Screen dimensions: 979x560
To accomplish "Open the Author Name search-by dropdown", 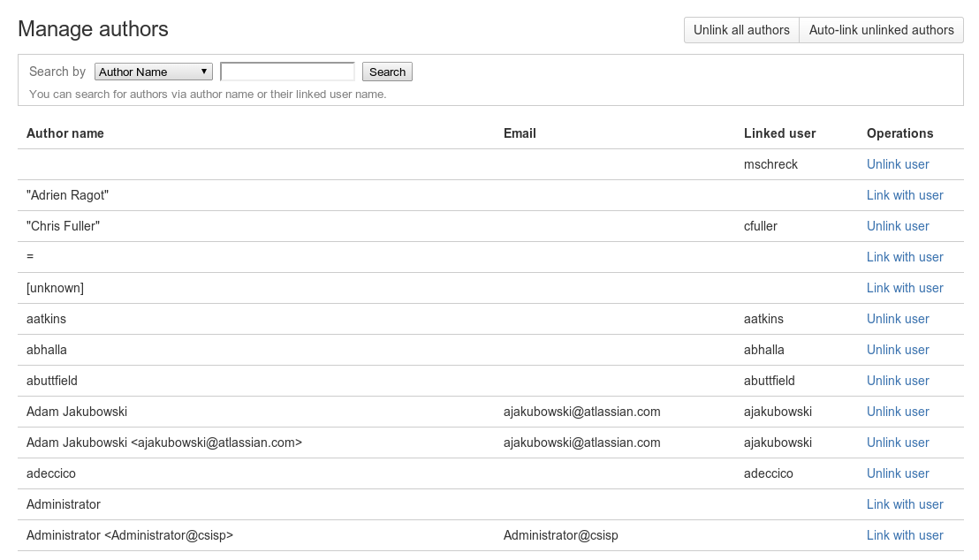I will coord(154,72).
